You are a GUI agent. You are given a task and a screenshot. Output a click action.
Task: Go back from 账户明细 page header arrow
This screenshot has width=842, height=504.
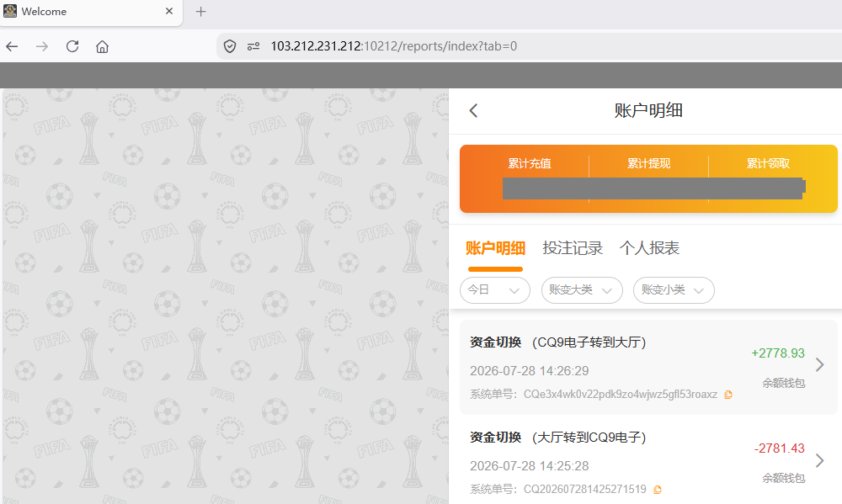coord(473,110)
